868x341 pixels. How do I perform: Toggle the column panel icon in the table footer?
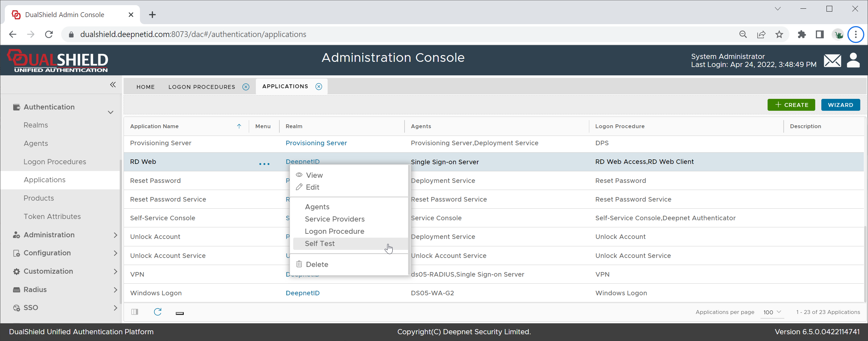pyautogui.click(x=135, y=312)
